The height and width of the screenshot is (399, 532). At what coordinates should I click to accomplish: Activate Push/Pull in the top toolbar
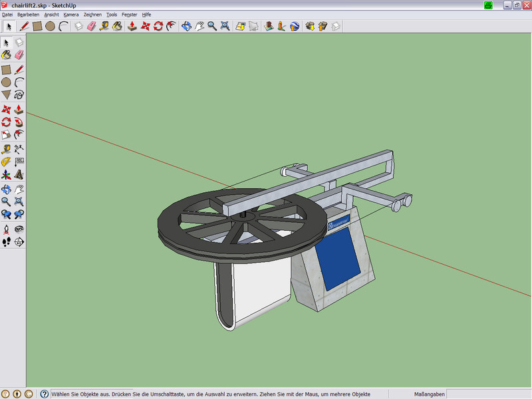132,26
